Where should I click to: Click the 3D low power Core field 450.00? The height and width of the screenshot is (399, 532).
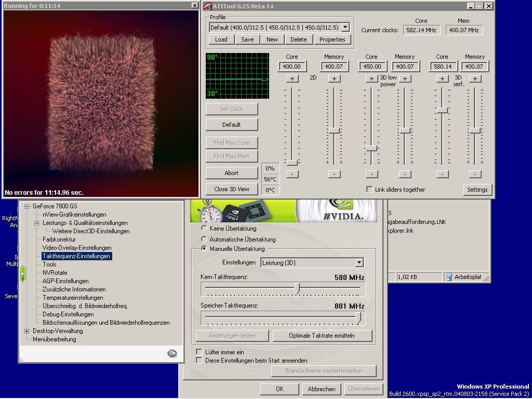click(x=372, y=66)
